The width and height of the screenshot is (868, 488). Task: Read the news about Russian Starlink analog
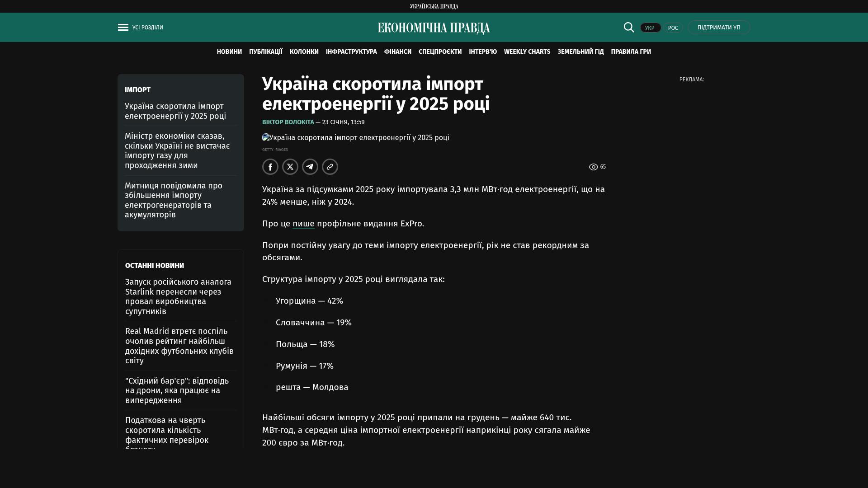tap(178, 296)
